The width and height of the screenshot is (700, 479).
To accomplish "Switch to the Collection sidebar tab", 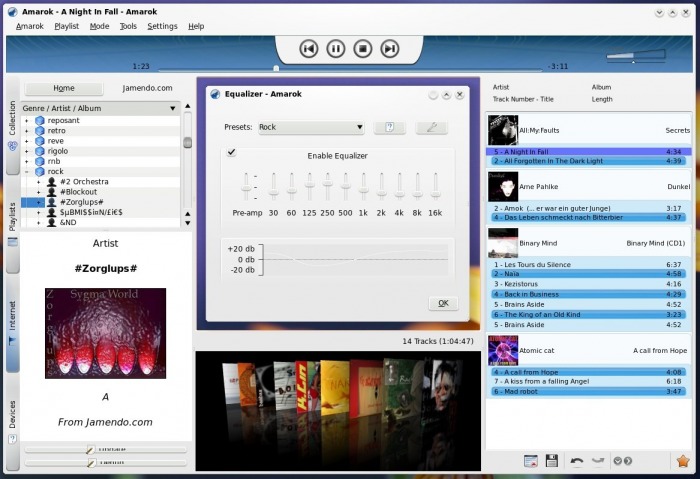I will 12,126.
